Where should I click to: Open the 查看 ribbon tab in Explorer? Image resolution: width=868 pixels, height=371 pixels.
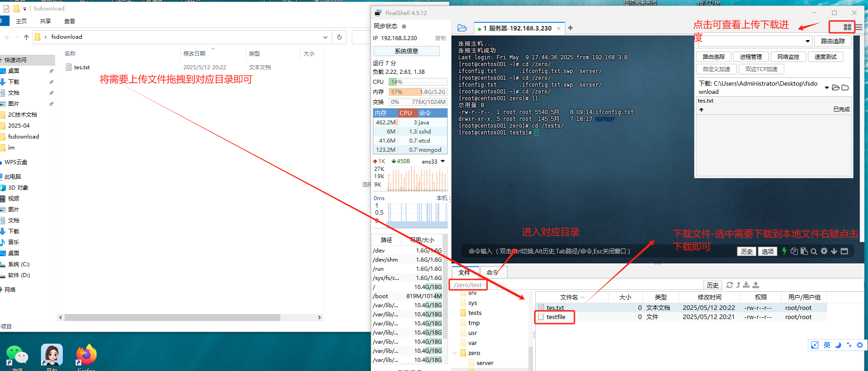coord(70,21)
